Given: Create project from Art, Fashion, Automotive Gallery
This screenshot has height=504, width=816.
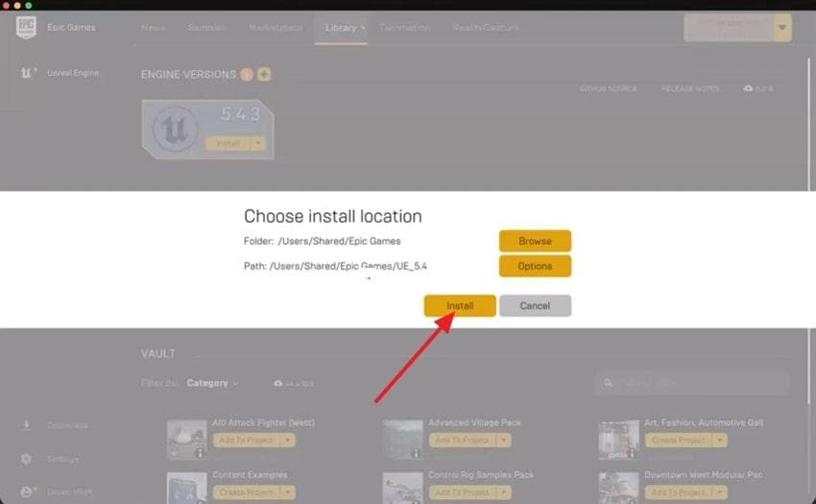Looking at the screenshot, I should (x=678, y=441).
